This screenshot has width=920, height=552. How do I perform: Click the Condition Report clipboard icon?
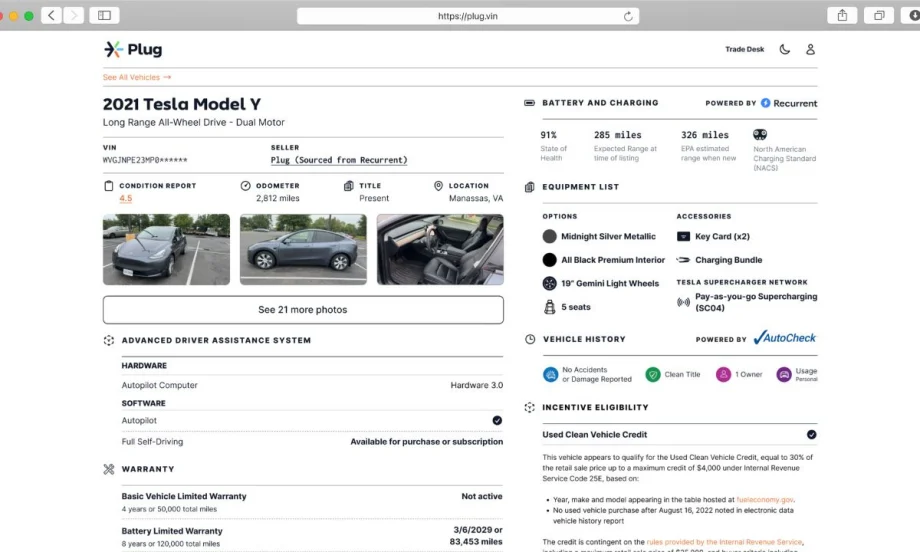pos(109,185)
